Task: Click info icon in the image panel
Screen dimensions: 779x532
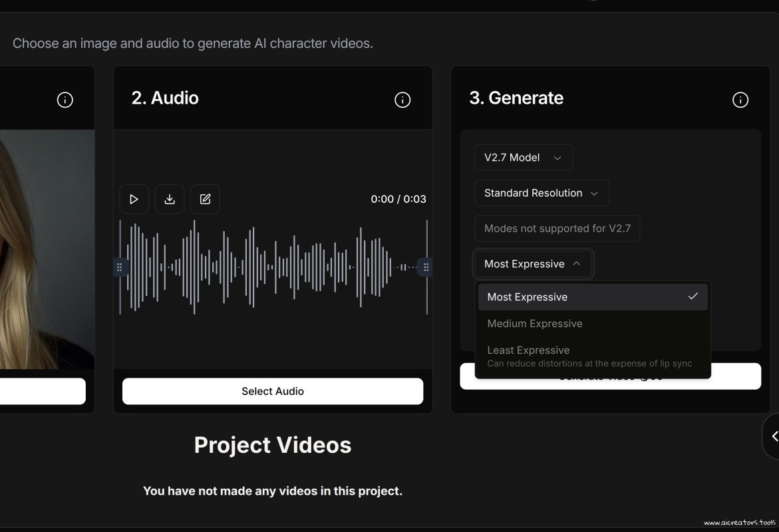Action: click(65, 100)
